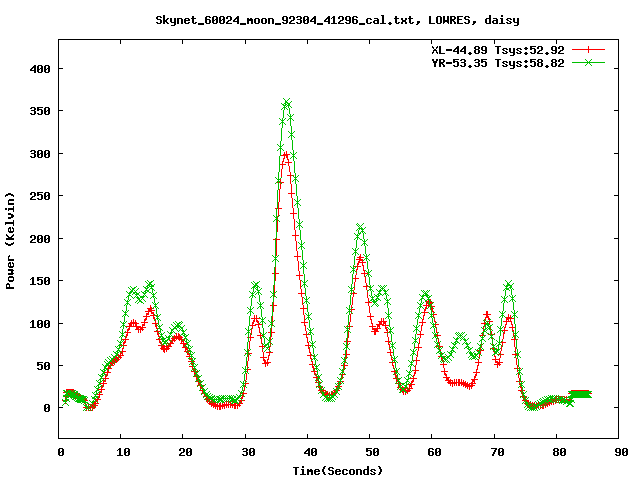Click the 30 tick label on x-axis
Image resolution: width=640 pixels, height=480 pixels.
247,453
